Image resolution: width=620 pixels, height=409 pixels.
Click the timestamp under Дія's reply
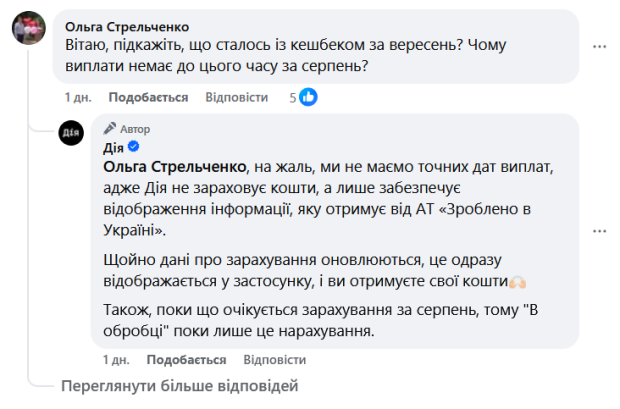pos(116,359)
